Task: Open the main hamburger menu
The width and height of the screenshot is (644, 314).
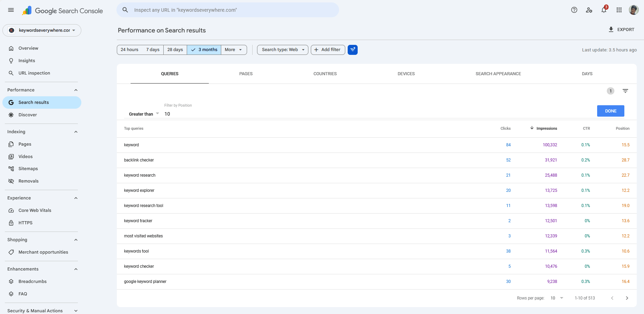Action: coord(11,10)
